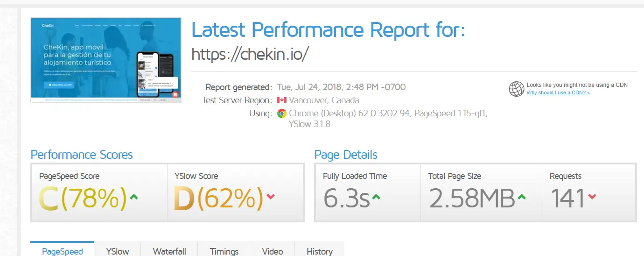The width and height of the screenshot is (644, 256).
Task: Click the 'Fully Loaded Time' label
Action: coord(355,176)
